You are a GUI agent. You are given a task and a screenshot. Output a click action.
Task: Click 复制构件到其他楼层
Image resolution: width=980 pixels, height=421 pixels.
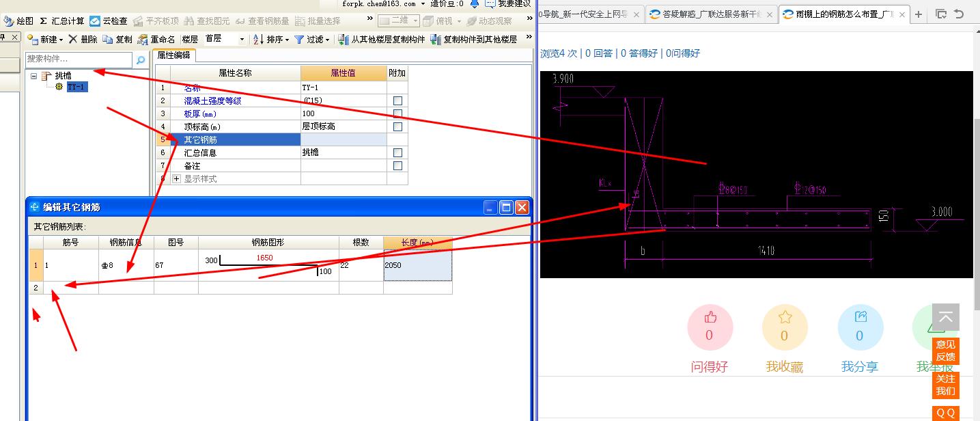tap(474, 40)
